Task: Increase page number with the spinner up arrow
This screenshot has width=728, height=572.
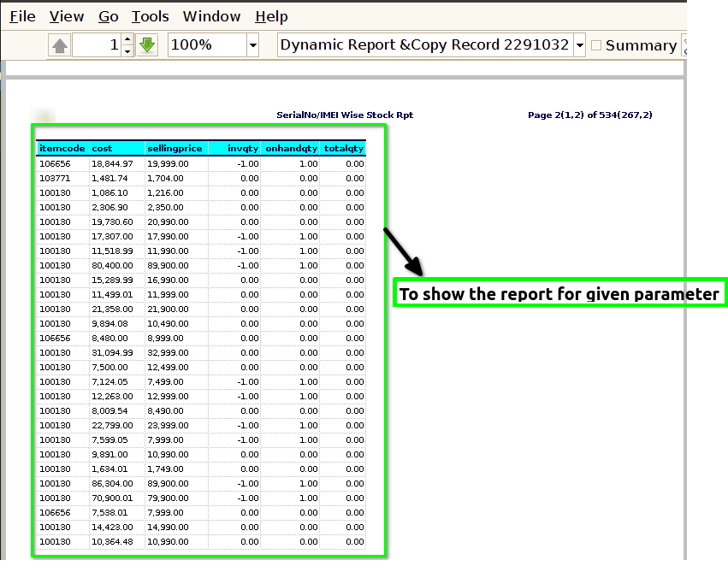Action: (x=127, y=39)
